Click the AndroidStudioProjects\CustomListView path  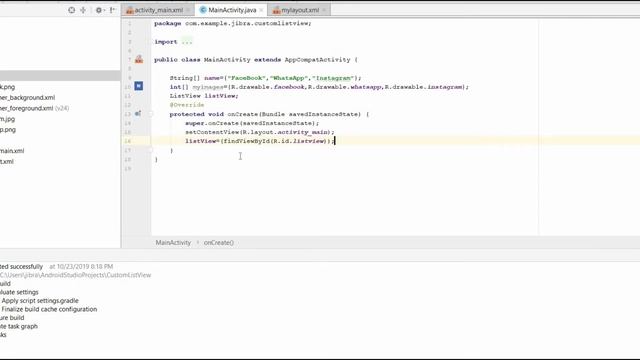pyautogui.click(x=76, y=275)
